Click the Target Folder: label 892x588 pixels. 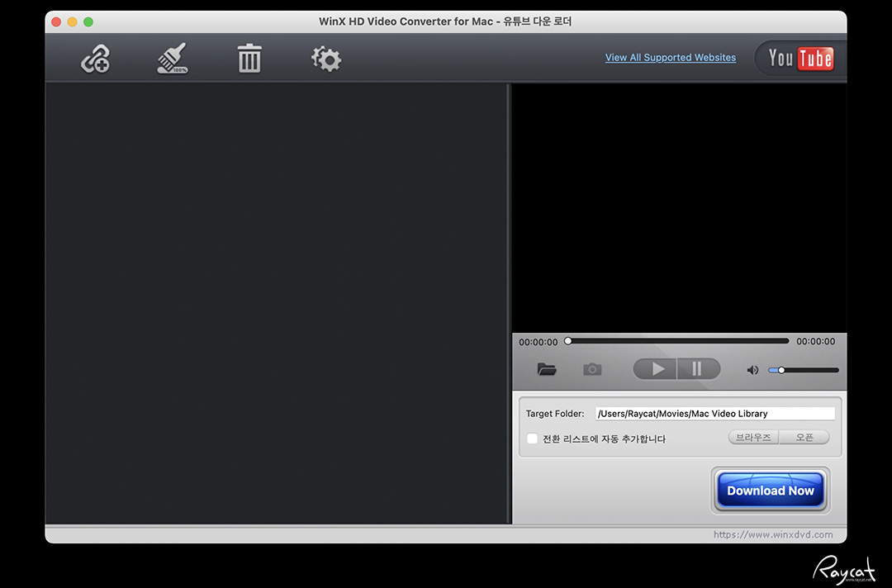(555, 414)
